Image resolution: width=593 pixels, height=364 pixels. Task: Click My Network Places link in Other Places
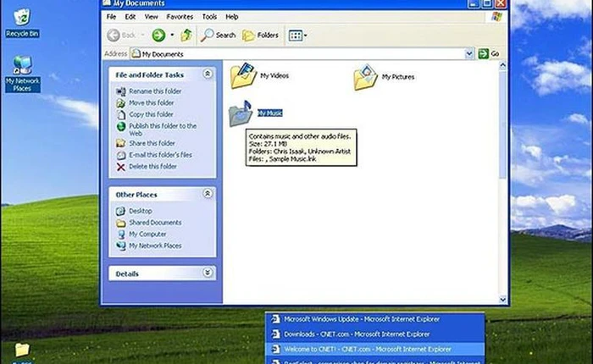click(x=155, y=245)
